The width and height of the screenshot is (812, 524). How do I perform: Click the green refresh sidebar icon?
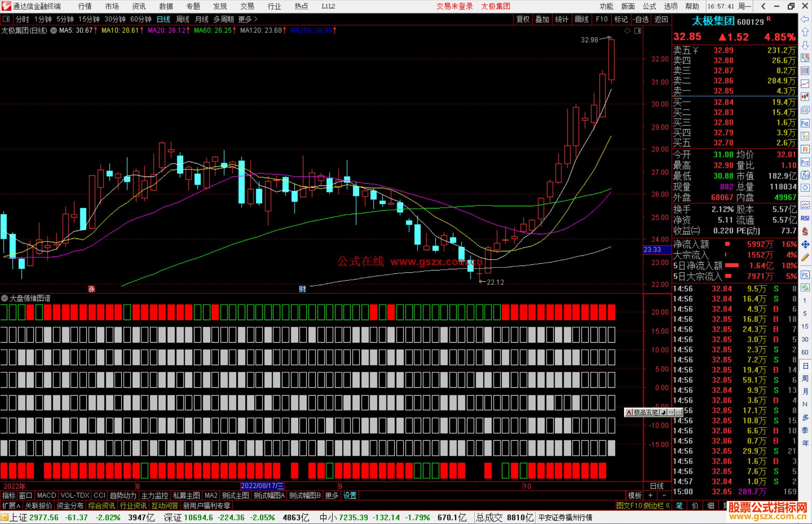click(x=805, y=288)
